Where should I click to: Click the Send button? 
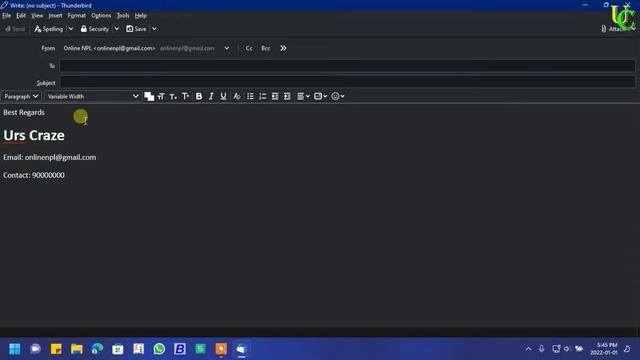coord(15,29)
